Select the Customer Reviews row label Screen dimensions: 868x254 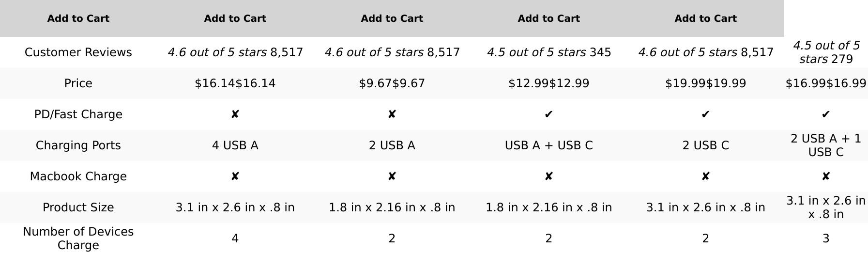(x=78, y=52)
